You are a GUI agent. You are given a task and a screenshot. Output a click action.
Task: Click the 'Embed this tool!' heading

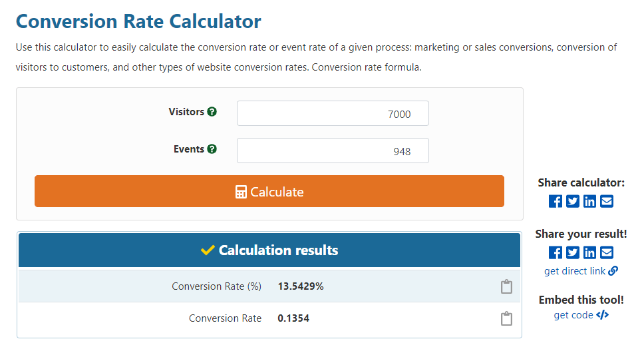tap(581, 300)
